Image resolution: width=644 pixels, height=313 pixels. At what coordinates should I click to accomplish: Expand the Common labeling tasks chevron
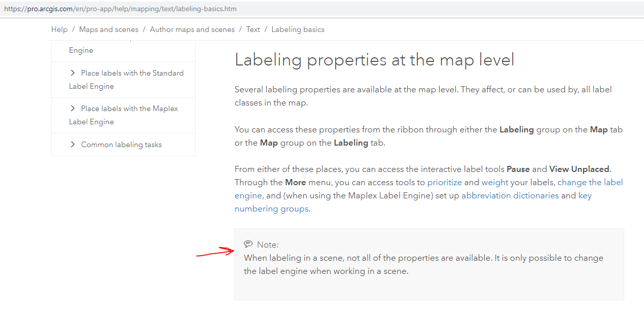coord(73,145)
